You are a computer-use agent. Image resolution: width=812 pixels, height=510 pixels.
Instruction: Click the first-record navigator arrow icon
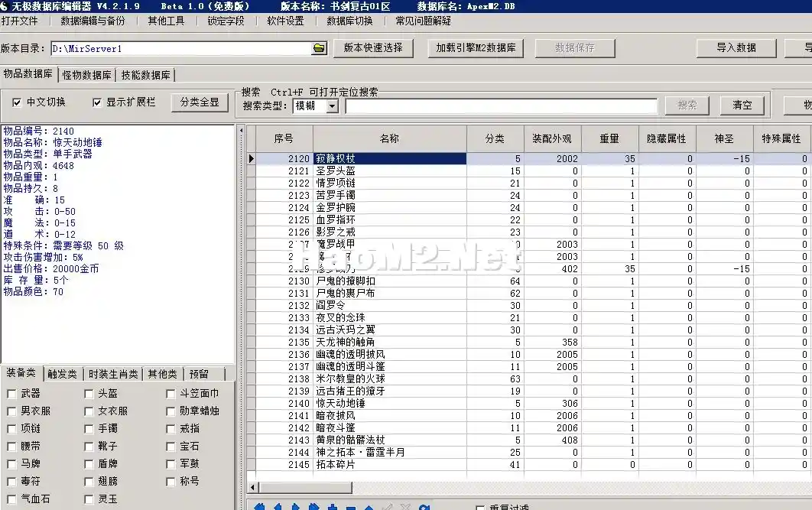click(x=259, y=507)
